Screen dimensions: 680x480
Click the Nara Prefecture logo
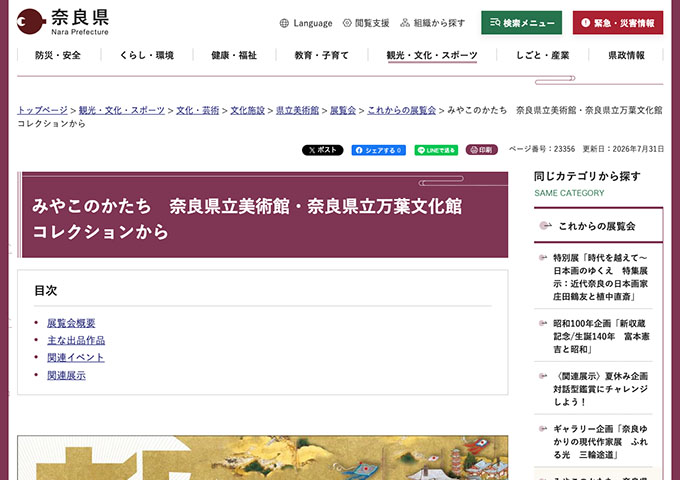click(x=63, y=22)
